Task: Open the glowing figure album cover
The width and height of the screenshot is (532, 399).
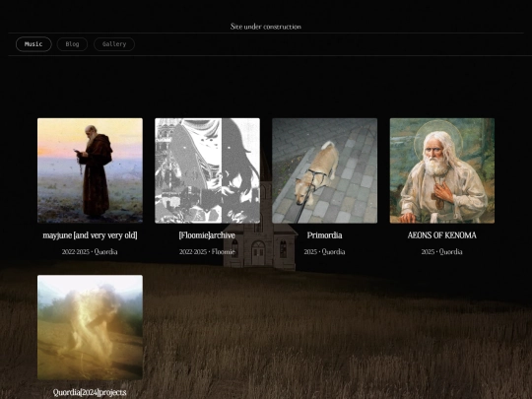Action: [x=90, y=327]
